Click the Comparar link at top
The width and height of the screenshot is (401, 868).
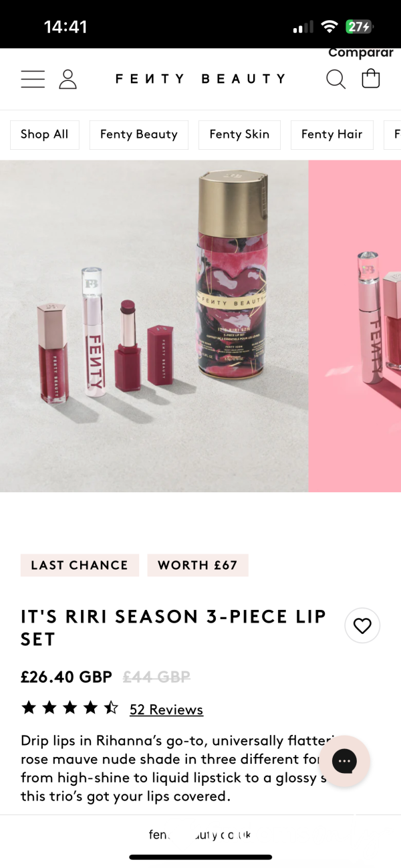coord(360,53)
